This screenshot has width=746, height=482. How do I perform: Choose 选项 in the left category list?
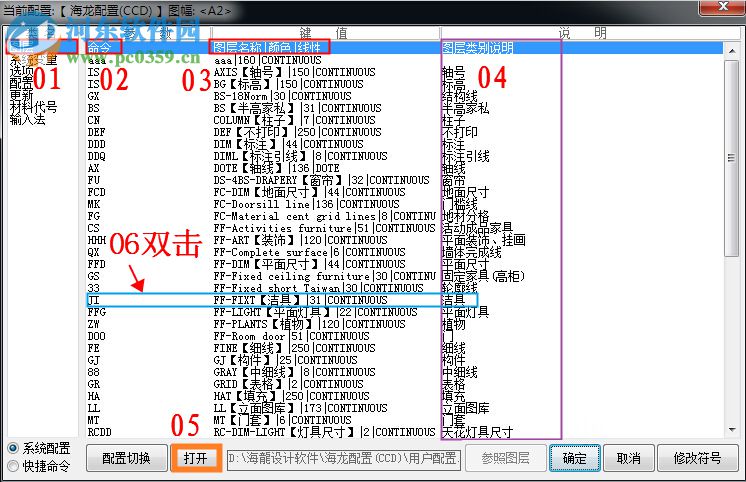point(21,71)
